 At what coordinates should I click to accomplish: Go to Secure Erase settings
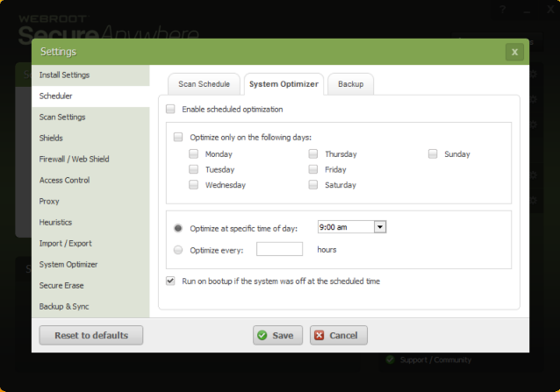tap(62, 285)
